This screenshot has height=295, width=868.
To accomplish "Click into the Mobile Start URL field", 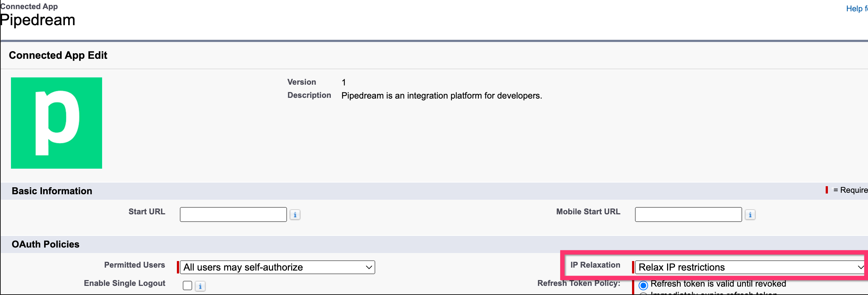I will tap(689, 214).
